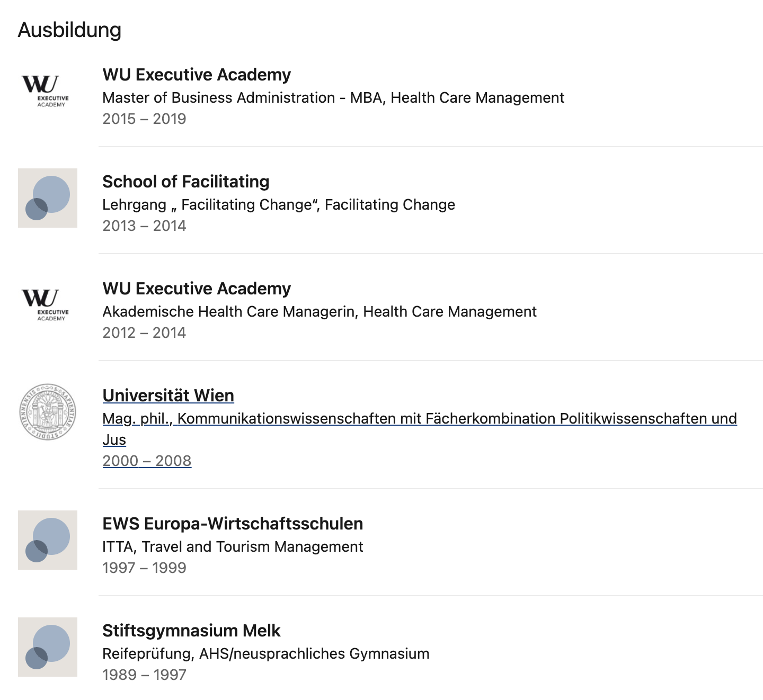Click the 2000 – 2008 date link
Viewport: 763px width, 700px height.
click(x=147, y=461)
